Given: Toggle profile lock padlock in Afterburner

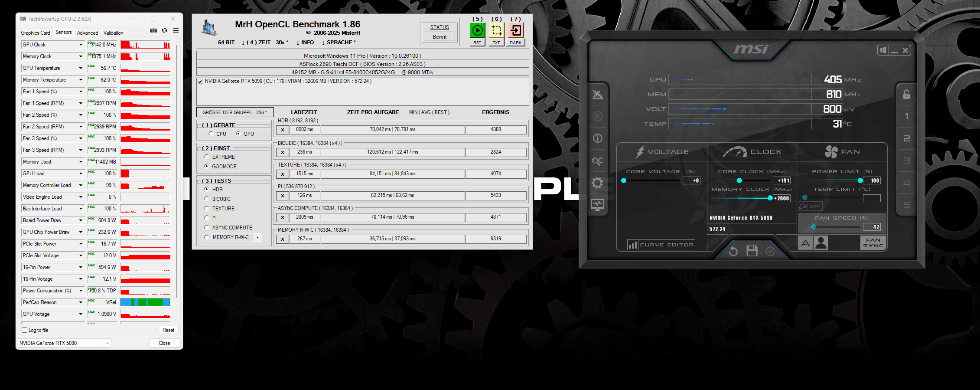Looking at the screenshot, I should (x=906, y=94).
